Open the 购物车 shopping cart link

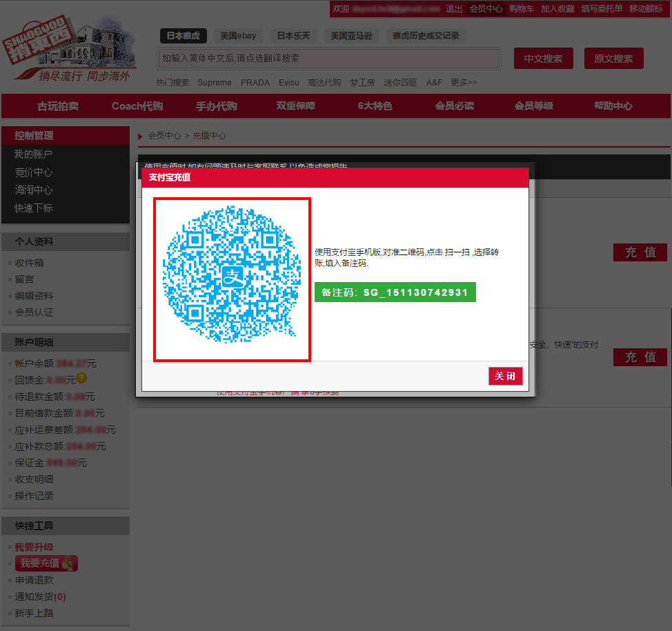522,9
